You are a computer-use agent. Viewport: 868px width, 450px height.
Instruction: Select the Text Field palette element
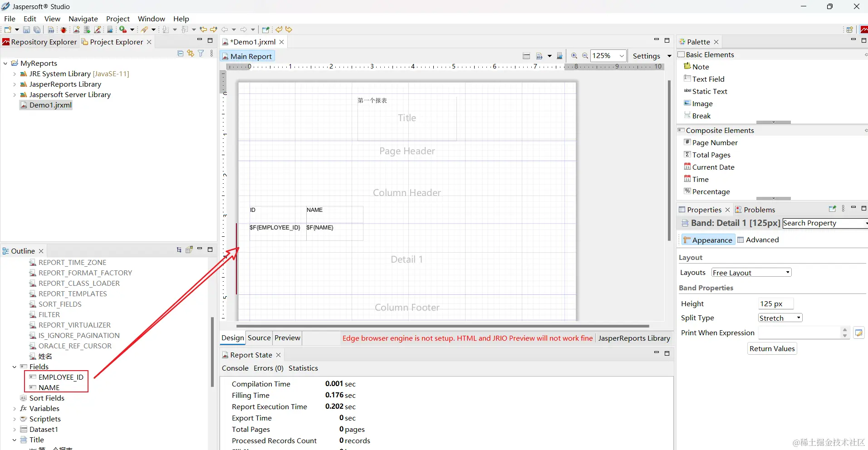coord(704,79)
